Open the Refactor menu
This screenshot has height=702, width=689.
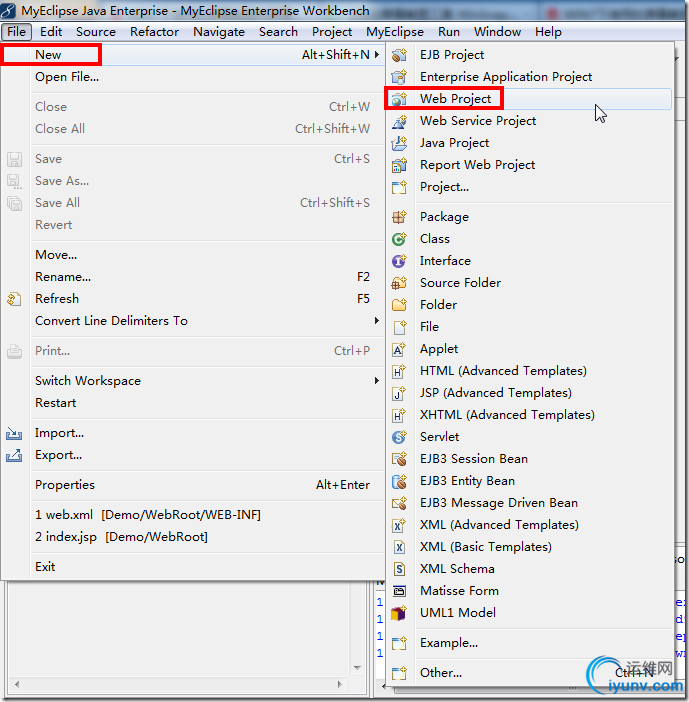coord(154,32)
